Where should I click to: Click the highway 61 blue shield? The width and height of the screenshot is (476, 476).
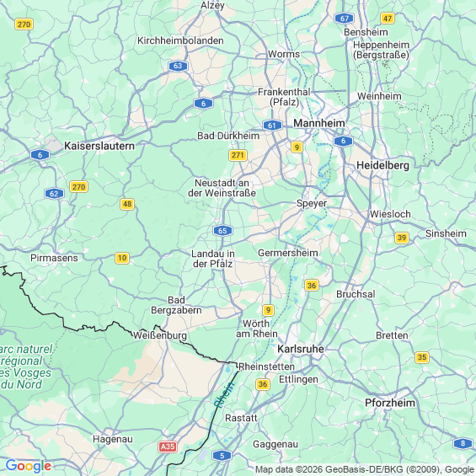point(272,125)
